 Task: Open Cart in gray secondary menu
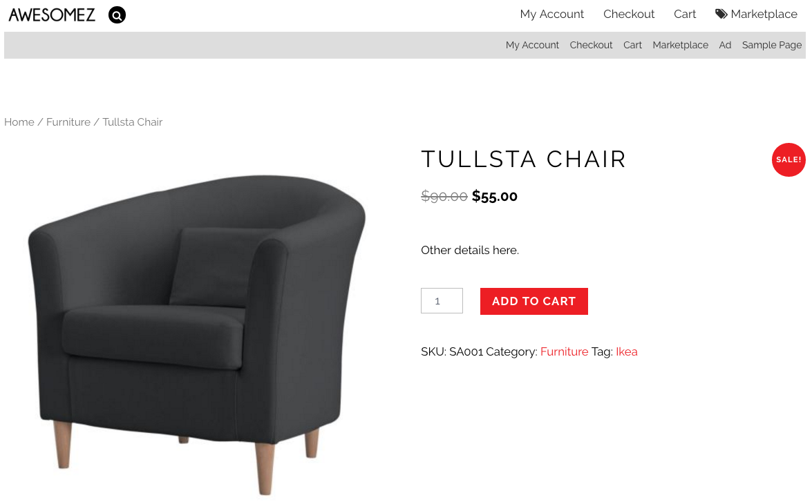coord(632,45)
